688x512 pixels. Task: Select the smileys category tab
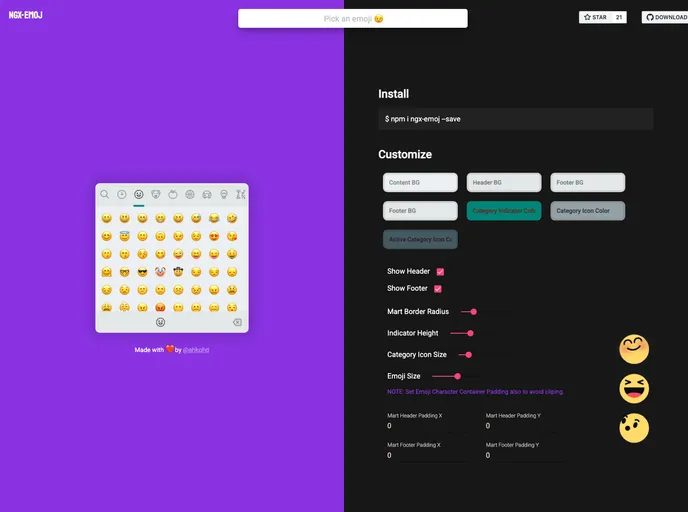coord(139,194)
